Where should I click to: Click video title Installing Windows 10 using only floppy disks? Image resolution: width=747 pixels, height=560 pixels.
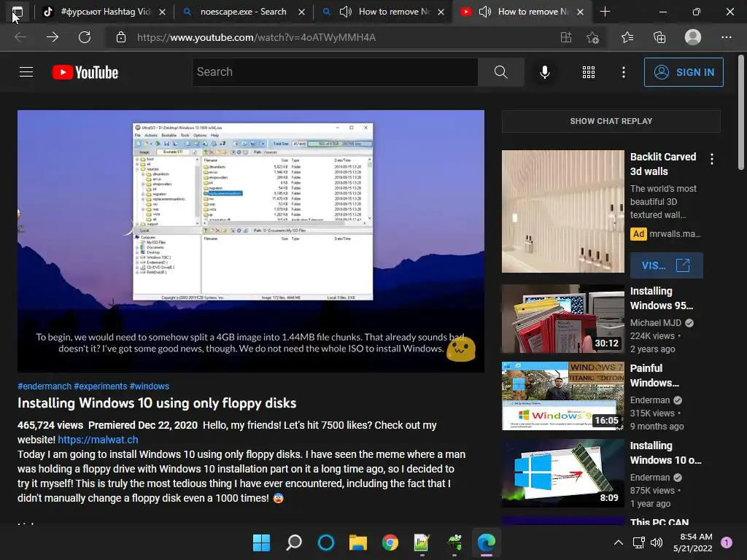point(157,403)
